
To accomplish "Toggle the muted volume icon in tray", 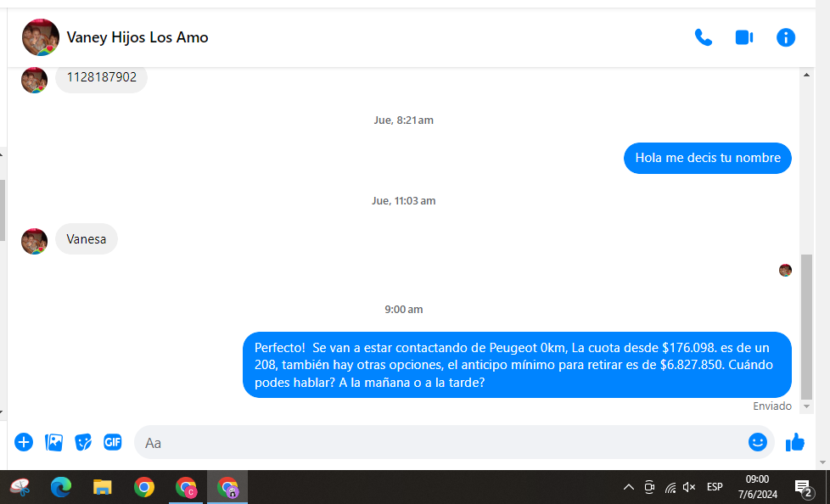I will [x=689, y=487].
